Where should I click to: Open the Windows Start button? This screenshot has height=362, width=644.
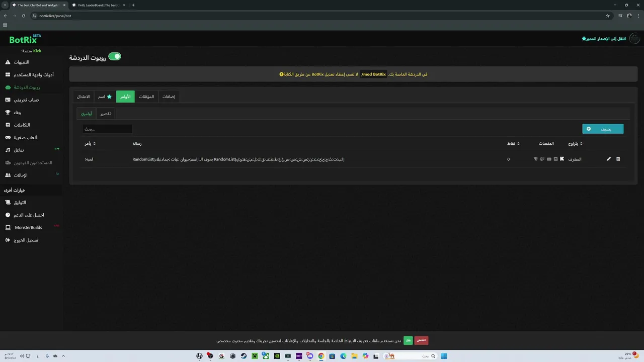[444, 356]
